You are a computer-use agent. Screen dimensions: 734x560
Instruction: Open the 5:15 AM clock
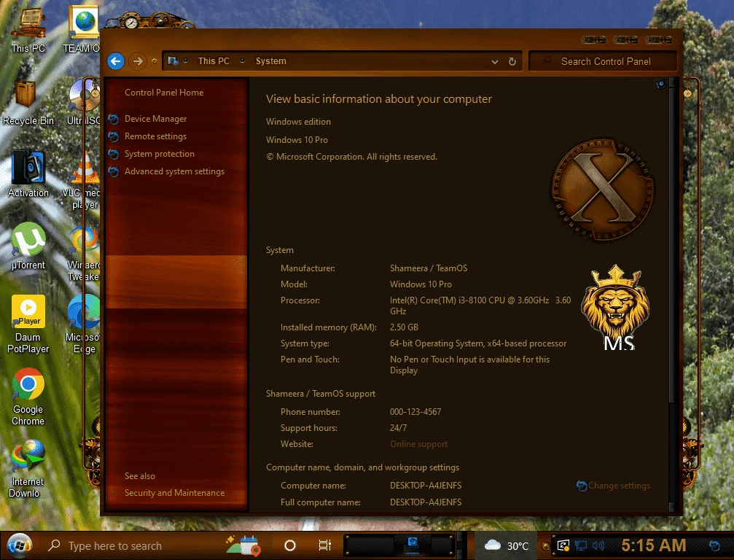pos(654,545)
